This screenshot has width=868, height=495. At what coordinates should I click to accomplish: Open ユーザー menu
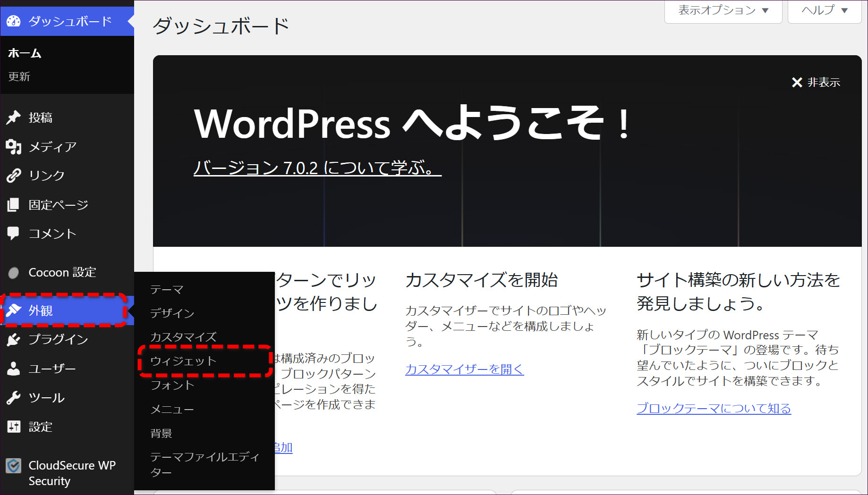pos(67,369)
